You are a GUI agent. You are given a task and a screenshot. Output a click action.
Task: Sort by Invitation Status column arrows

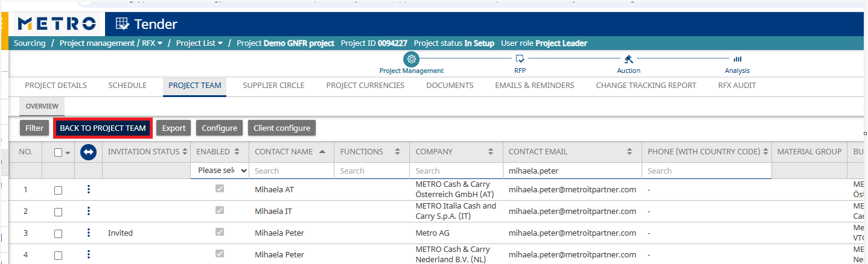coord(185,152)
